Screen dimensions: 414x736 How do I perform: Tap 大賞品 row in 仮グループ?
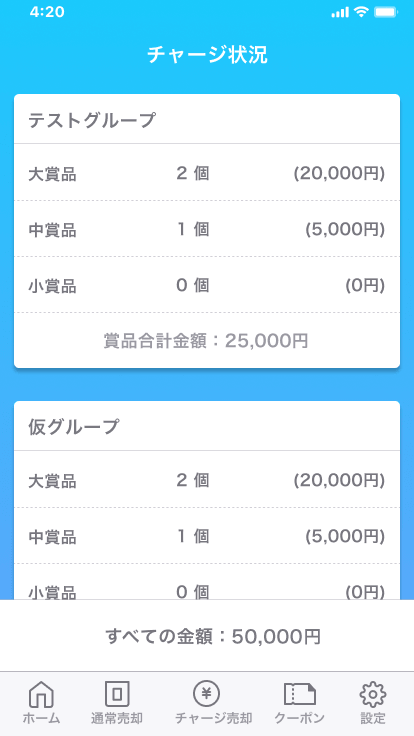pos(207,479)
